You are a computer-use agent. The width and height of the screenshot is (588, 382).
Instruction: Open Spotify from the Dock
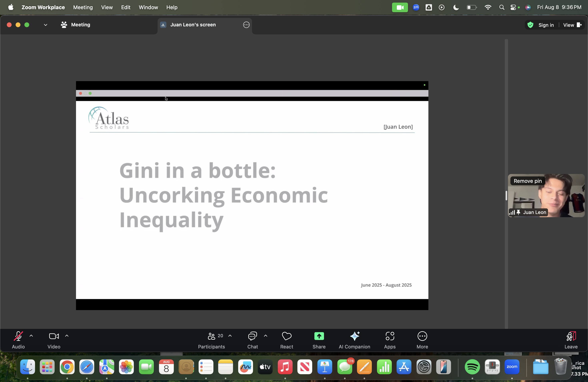pos(472,367)
